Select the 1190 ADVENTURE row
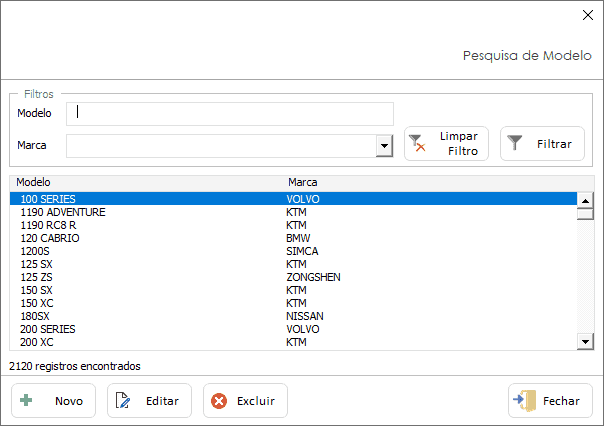Viewport: 604px width, 426px height. pos(293,212)
